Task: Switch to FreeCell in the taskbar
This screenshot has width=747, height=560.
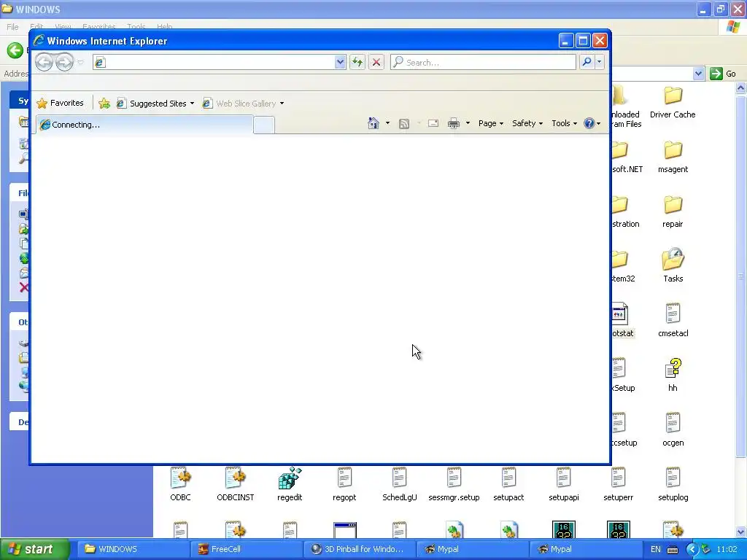Action: 245,549
